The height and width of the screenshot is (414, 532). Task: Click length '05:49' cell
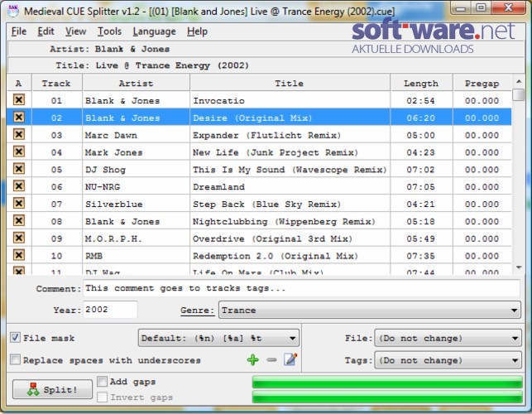pyautogui.click(x=420, y=238)
